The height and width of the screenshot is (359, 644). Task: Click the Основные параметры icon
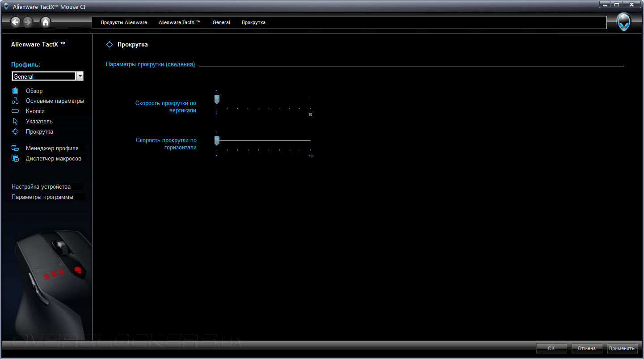(x=15, y=101)
